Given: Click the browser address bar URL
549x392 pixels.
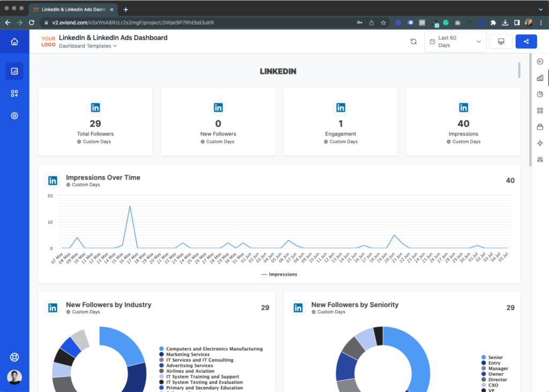Looking at the screenshot, I should click(133, 22).
